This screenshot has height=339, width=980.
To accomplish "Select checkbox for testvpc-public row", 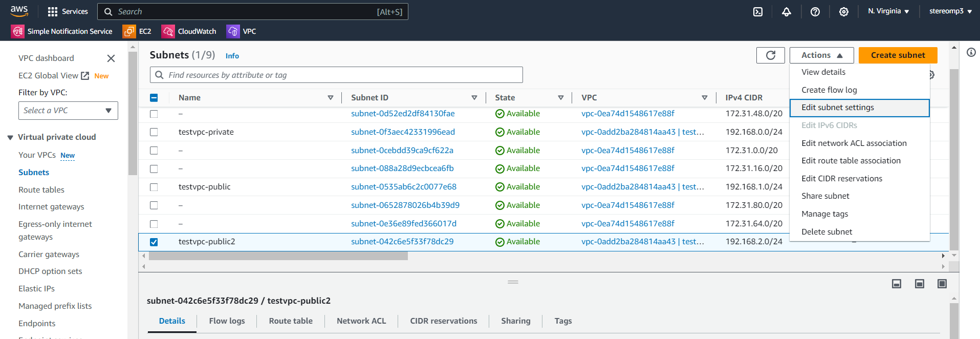I will [154, 187].
